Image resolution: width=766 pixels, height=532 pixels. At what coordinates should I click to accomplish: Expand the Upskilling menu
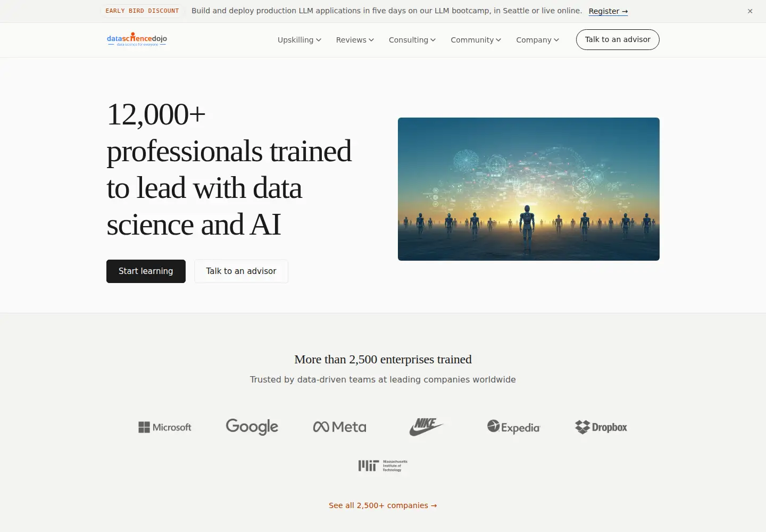pos(299,40)
